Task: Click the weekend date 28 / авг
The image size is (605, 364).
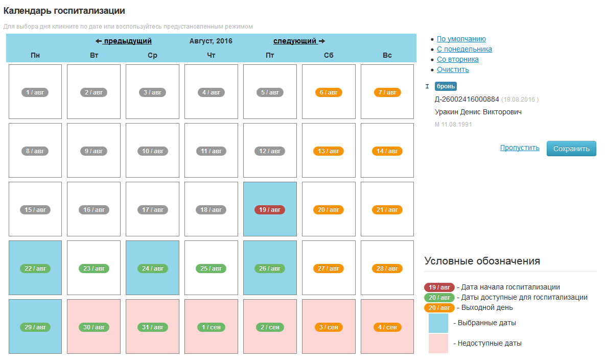Action: pos(387,268)
